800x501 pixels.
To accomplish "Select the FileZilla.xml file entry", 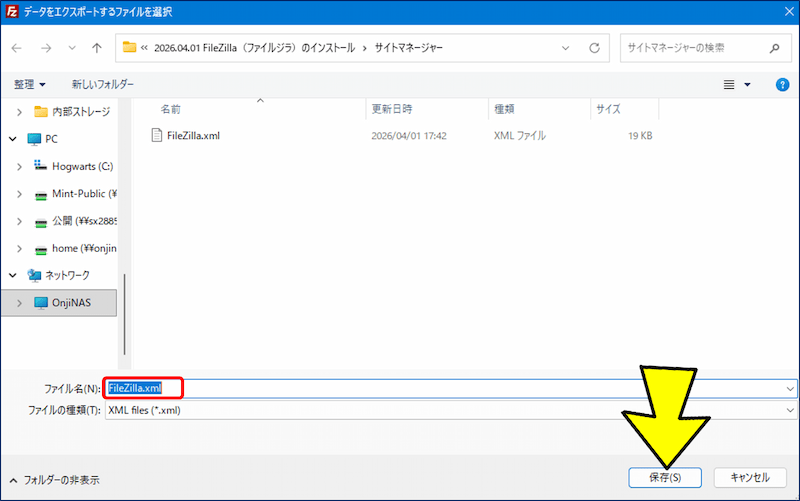I will pyautogui.click(x=193, y=136).
